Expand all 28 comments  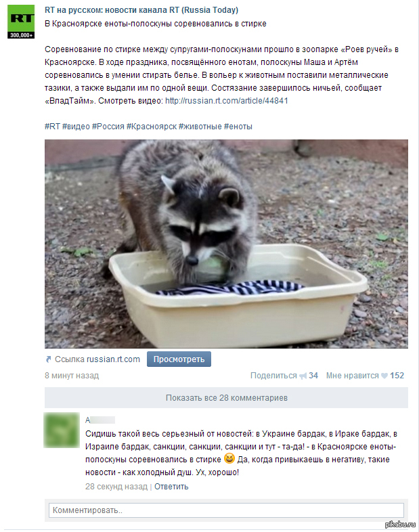226,397
